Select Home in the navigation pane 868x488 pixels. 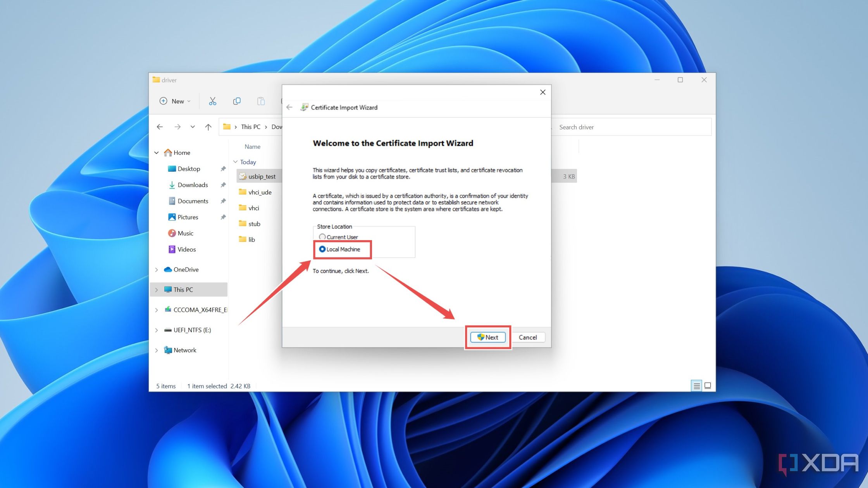click(182, 152)
